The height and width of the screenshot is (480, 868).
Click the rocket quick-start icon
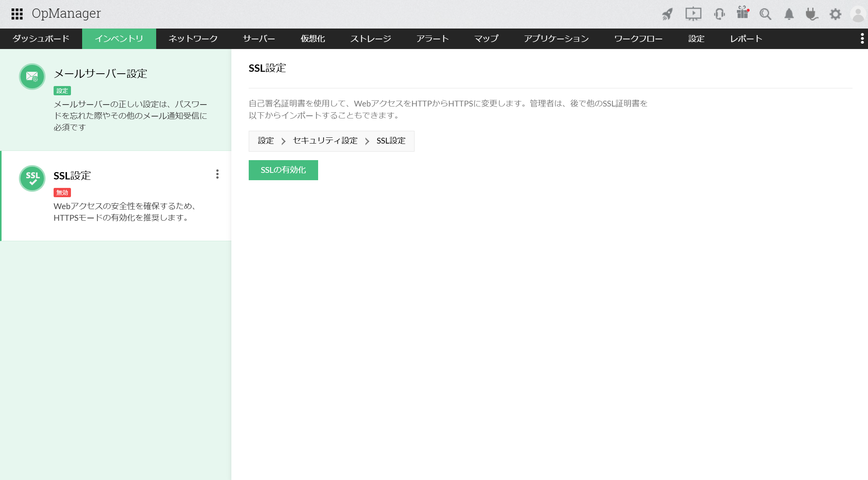[667, 14]
